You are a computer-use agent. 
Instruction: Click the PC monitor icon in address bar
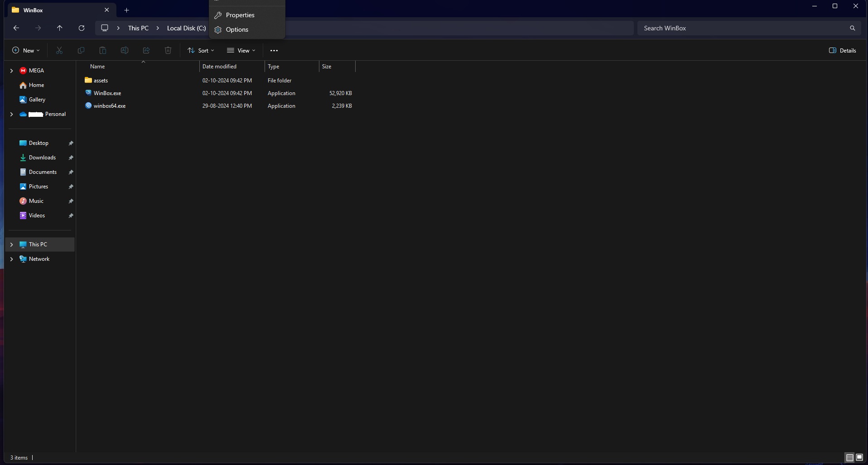point(105,28)
